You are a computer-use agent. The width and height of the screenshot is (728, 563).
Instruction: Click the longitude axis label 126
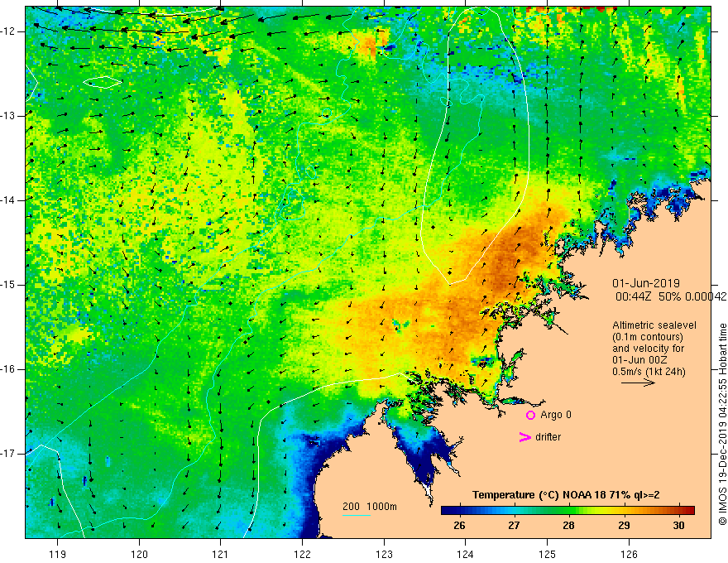pyautogui.click(x=629, y=554)
